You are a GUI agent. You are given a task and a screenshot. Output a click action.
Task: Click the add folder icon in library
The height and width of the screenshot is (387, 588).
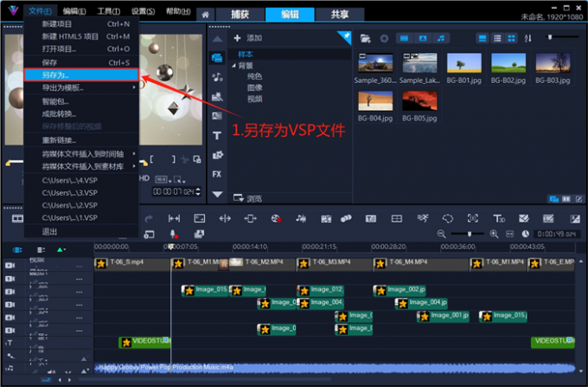(366, 38)
